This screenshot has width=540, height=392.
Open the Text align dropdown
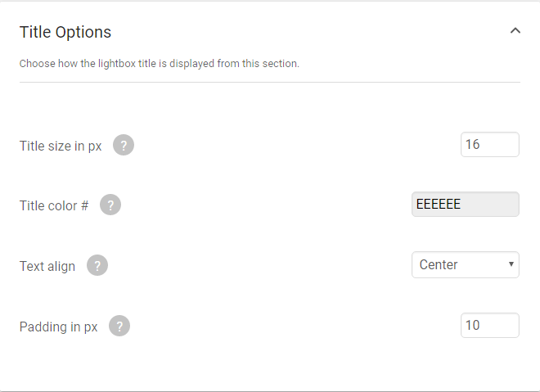pyautogui.click(x=466, y=265)
